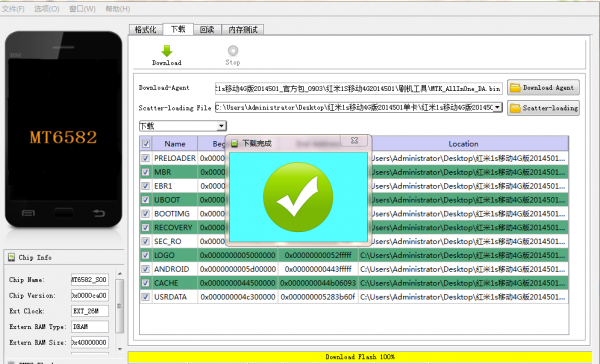Open the 文件(F) menu
Screen dimensions: 600x364
tap(13, 8)
